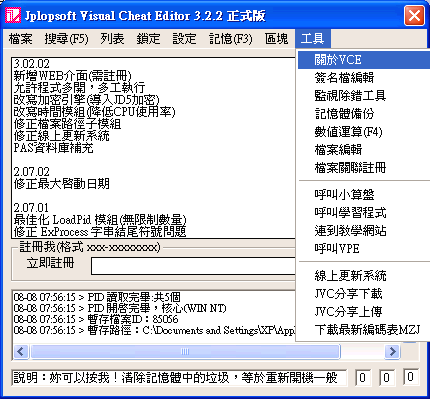Select 監視除錯工具 from the tools menu
The height and width of the screenshot is (399, 430).
click(x=363, y=96)
